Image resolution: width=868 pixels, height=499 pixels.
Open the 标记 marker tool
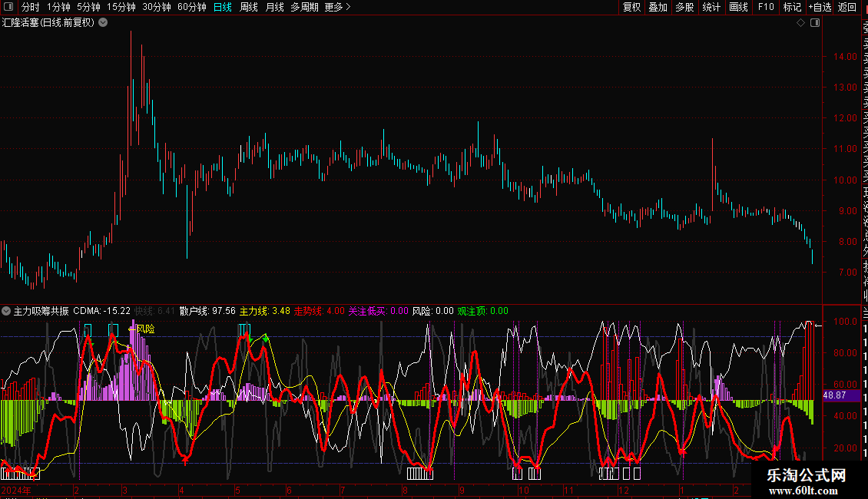coord(792,7)
